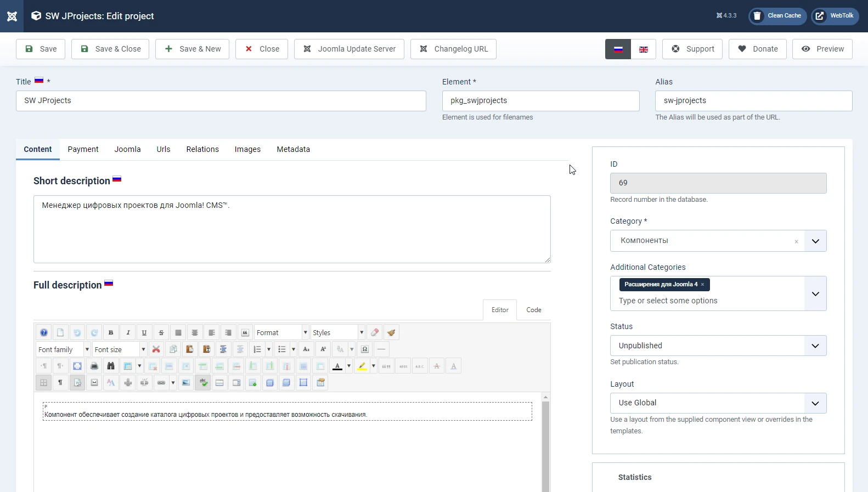Click the yellow highlight color button
The image size is (868, 492).
pyautogui.click(x=362, y=366)
